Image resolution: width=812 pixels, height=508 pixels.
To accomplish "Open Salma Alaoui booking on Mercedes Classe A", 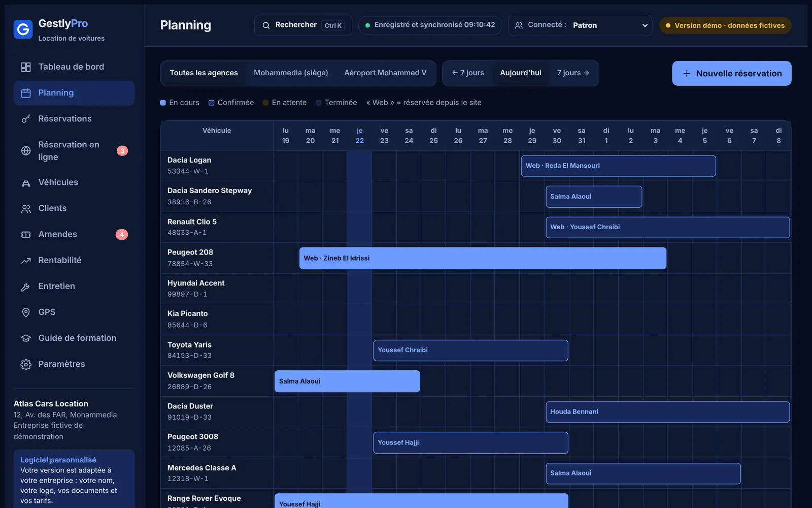I will point(643,473).
